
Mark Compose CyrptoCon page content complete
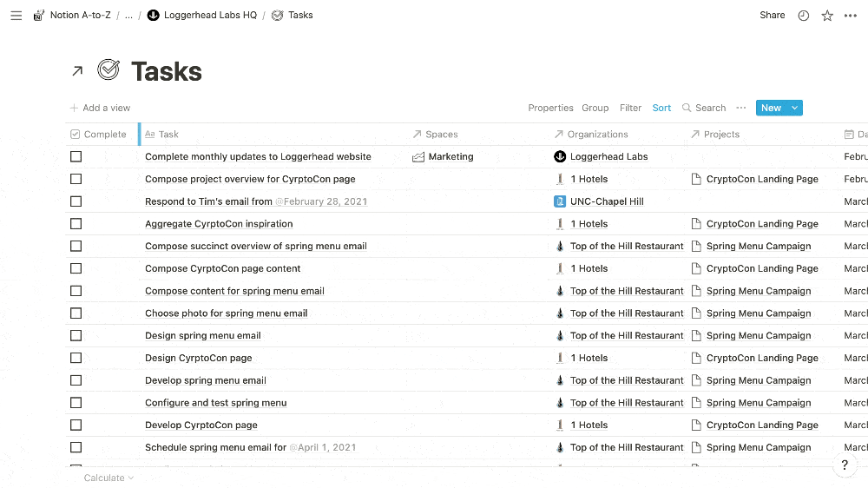76,268
